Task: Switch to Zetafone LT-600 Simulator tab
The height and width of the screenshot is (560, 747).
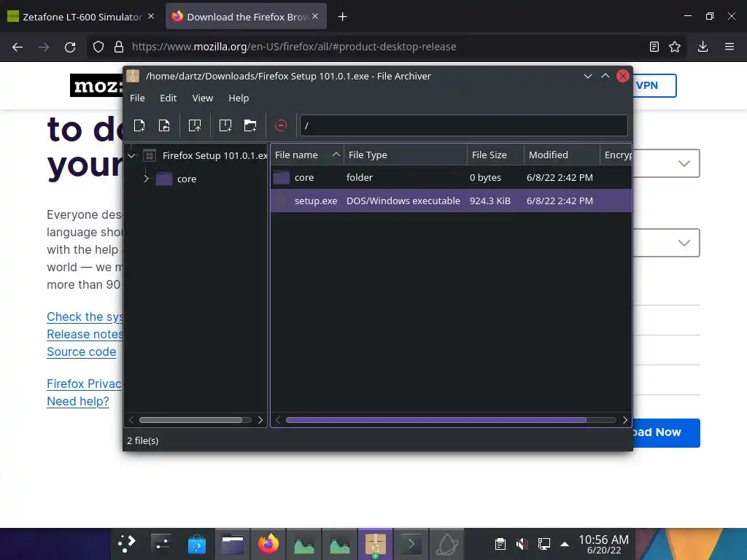Action: (81, 17)
